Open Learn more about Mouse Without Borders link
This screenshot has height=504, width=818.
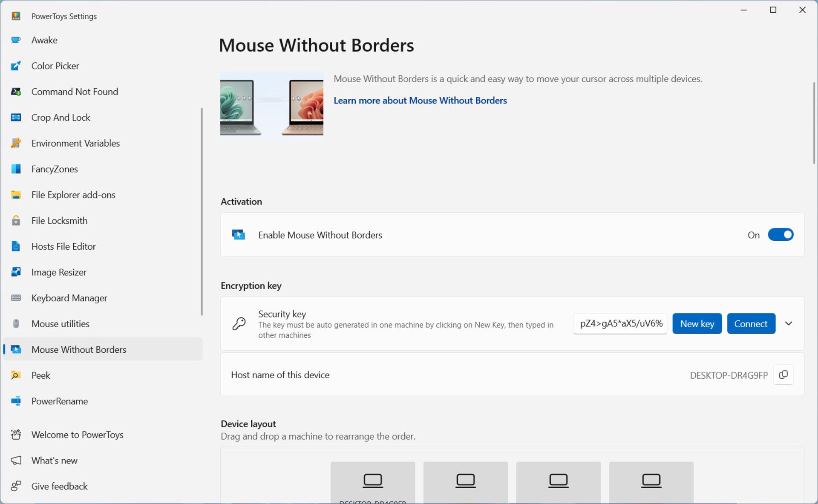420,101
